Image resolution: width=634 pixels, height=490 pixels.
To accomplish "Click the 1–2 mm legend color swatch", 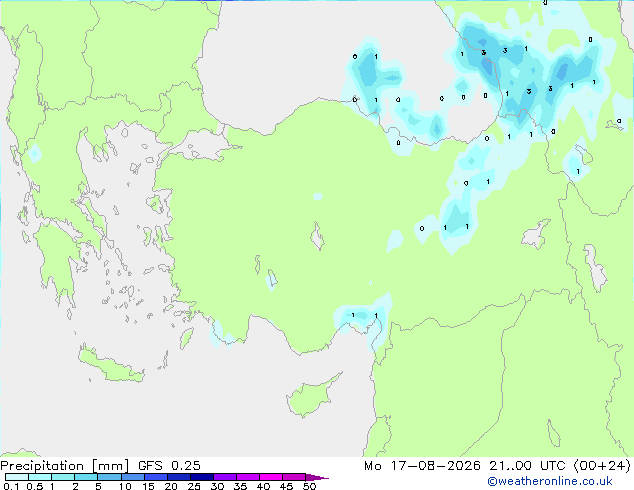I will 63,477.
